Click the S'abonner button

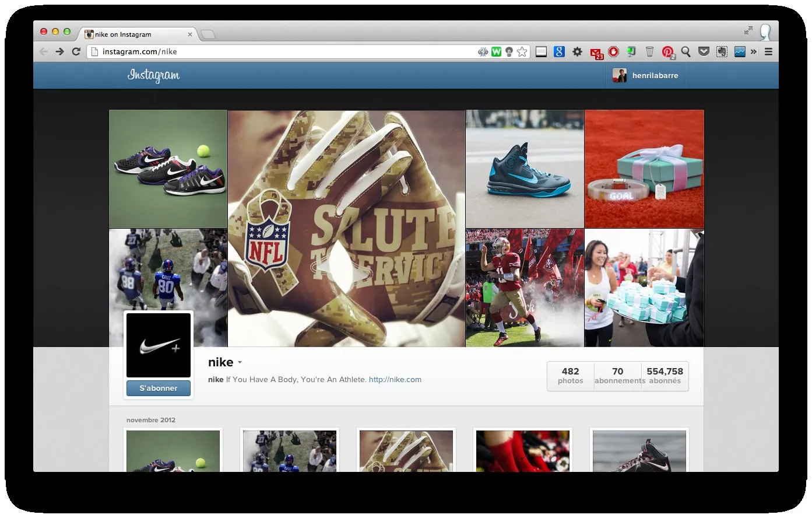159,388
